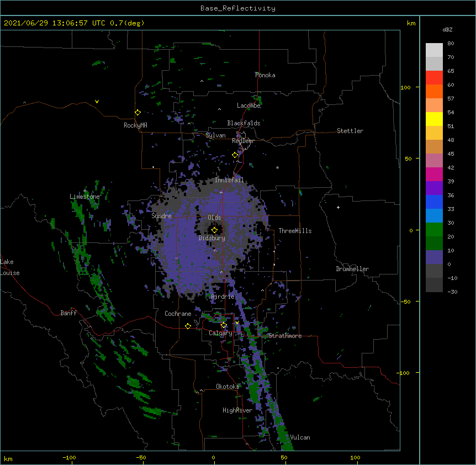Click the white plus marker north of Drumheller

[x=338, y=207]
